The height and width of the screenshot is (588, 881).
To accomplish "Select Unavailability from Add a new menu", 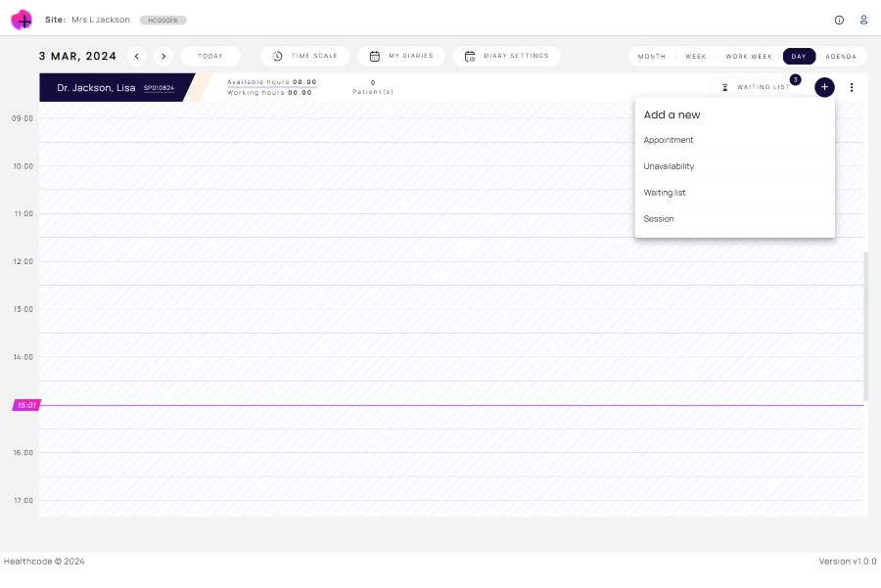I will [x=669, y=166].
